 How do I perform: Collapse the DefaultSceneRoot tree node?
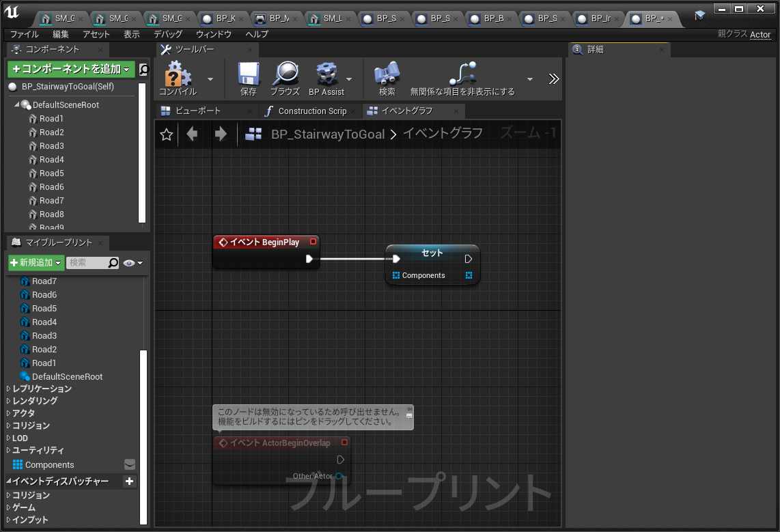pos(16,104)
